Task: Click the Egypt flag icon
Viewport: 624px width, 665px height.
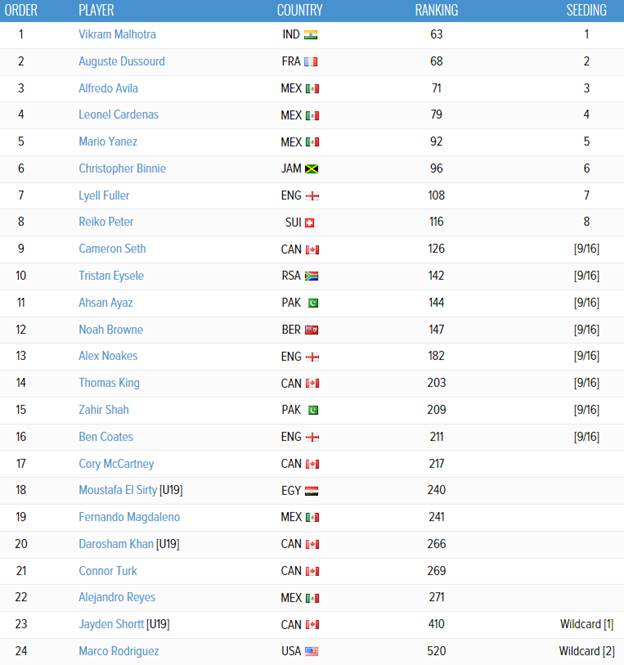Action: tap(311, 491)
